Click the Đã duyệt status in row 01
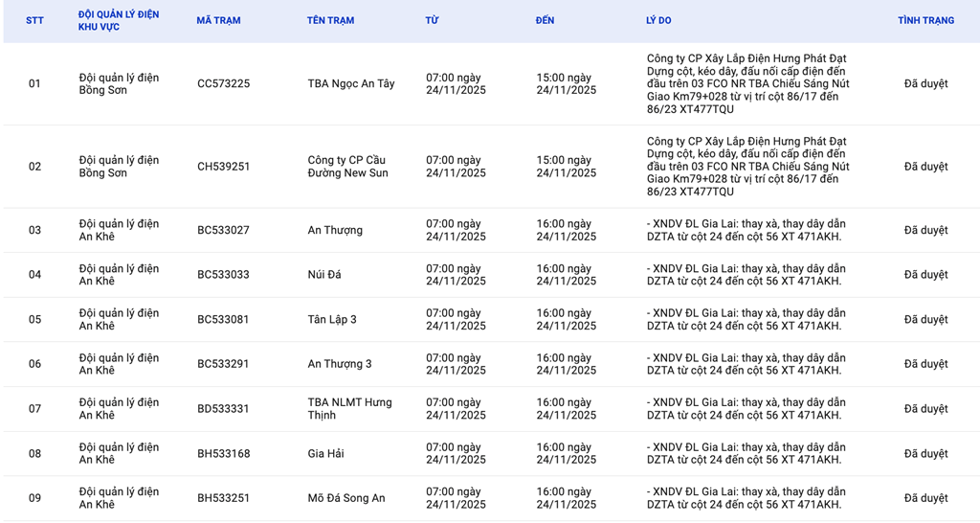This screenshot has height=523, width=980. coord(925,84)
